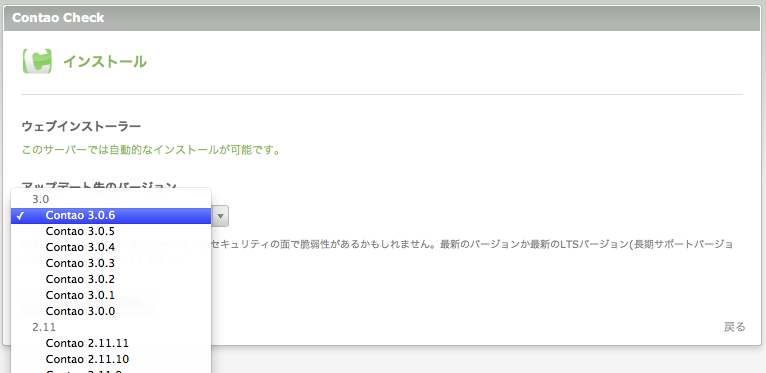This screenshot has height=373, width=766.
Task: Click the Contao Check title bar
Action: coord(383,18)
